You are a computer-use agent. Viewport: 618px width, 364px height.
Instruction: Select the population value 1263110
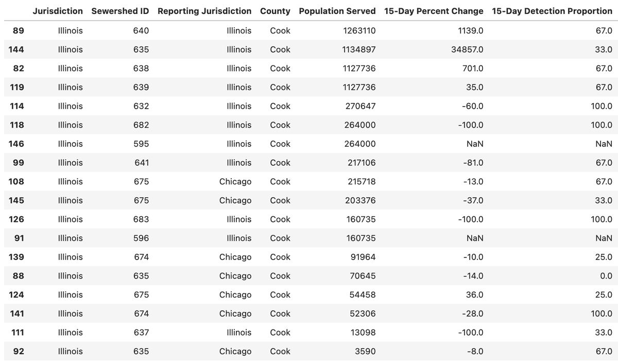coord(359,30)
